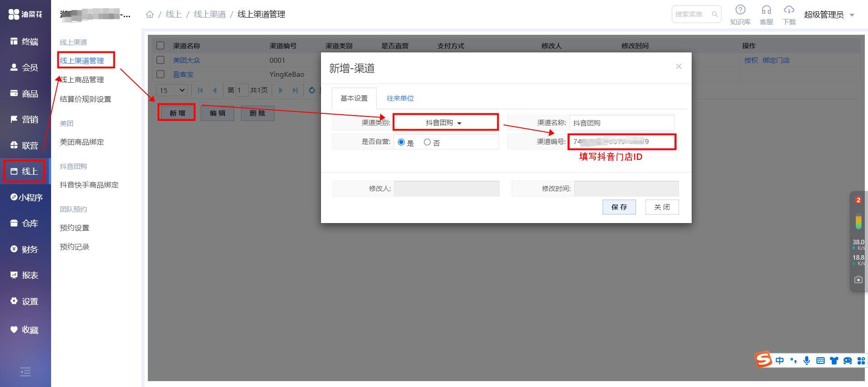The width and height of the screenshot is (868, 387).
Task: Open the 商品 sidebar section
Action: [25, 93]
